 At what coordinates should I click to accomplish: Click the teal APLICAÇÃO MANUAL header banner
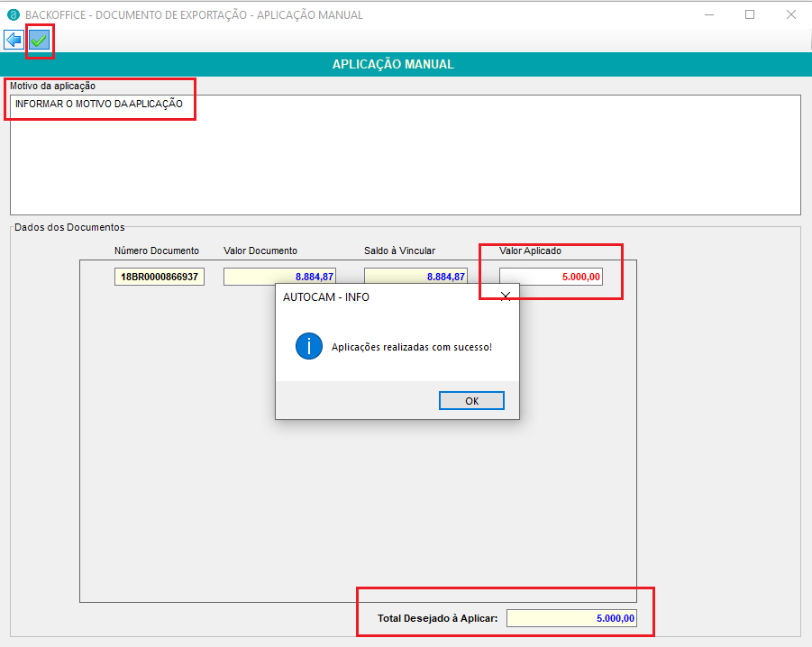click(x=406, y=64)
